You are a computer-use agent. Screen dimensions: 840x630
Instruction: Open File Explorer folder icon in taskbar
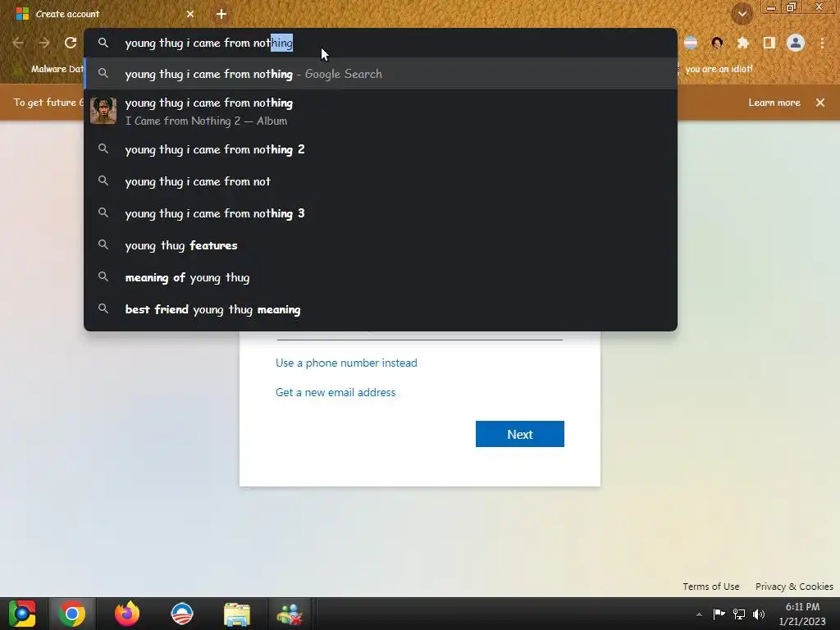tap(237, 614)
